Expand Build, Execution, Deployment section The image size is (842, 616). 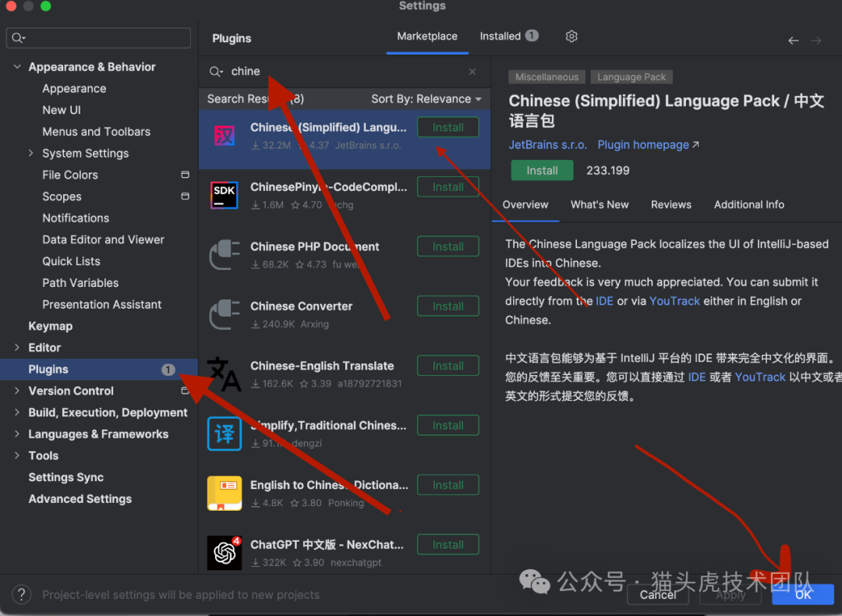17,412
